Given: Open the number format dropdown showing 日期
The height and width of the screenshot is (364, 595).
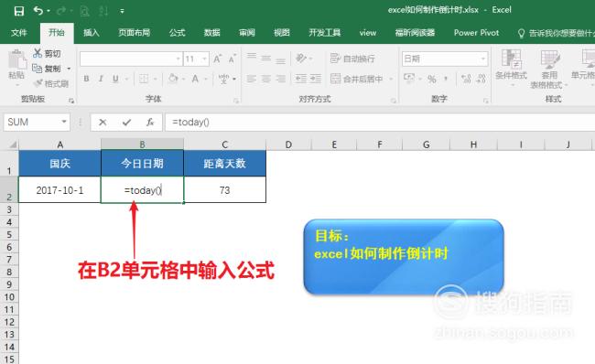Looking at the screenshot, I should [x=483, y=59].
